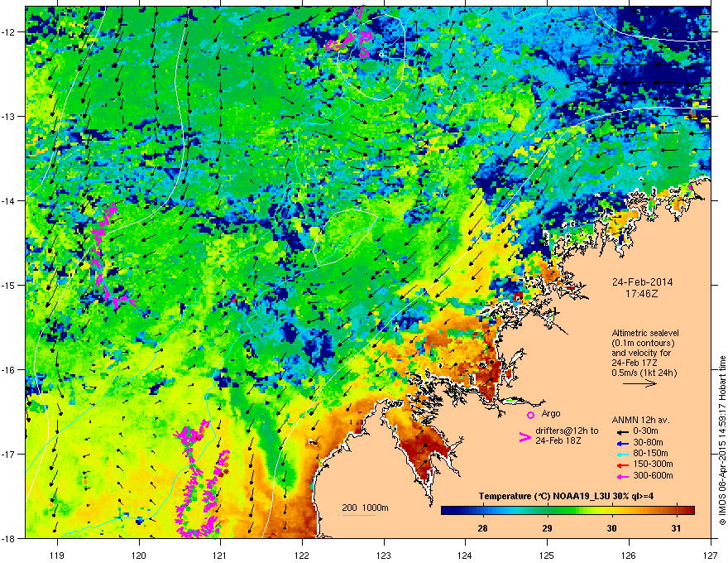
Task: Click the magenta Argo circle symbol in legend
Action: [x=530, y=415]
